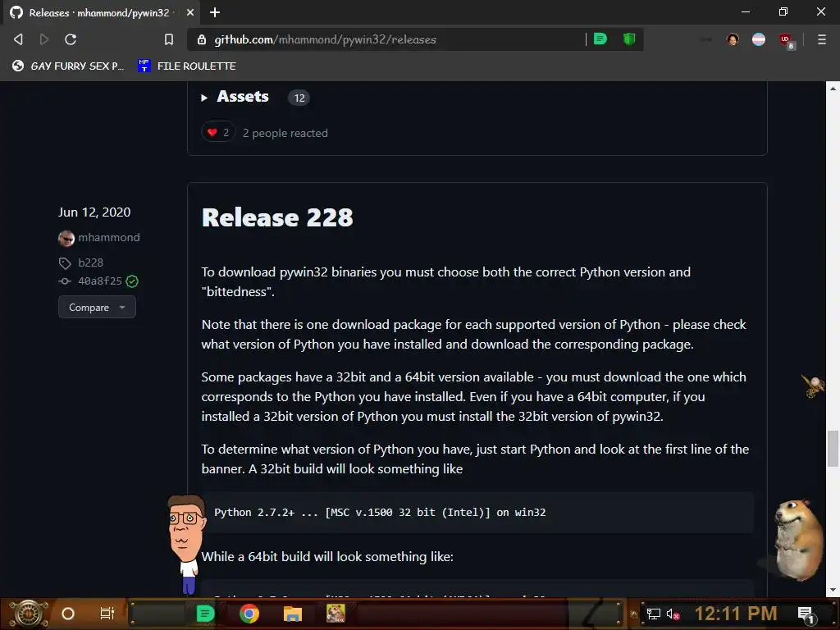Reload the GitHub releases page
This screenshot has height=630, width=840.
(x=71, y=39)
